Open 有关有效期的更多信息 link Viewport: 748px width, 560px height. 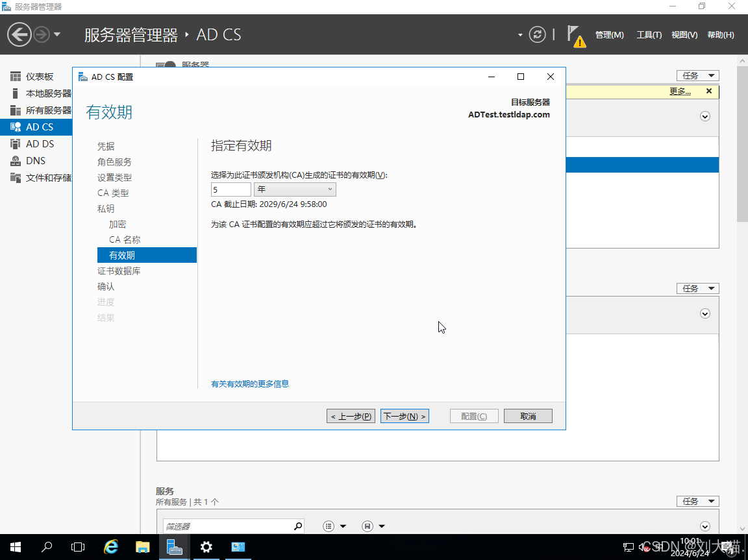tap(250, 383)
